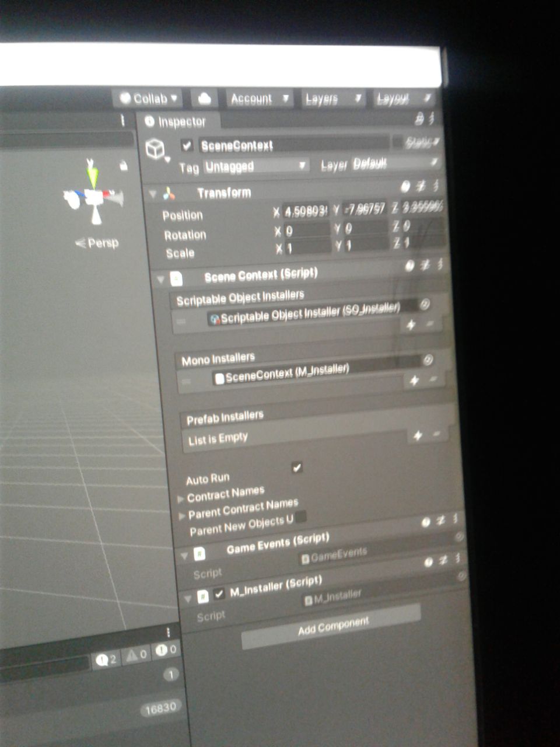The height and width of the screenshot is (747, 560).
Task: Open the Collab dropdown
Action: [x=149, y=99]
